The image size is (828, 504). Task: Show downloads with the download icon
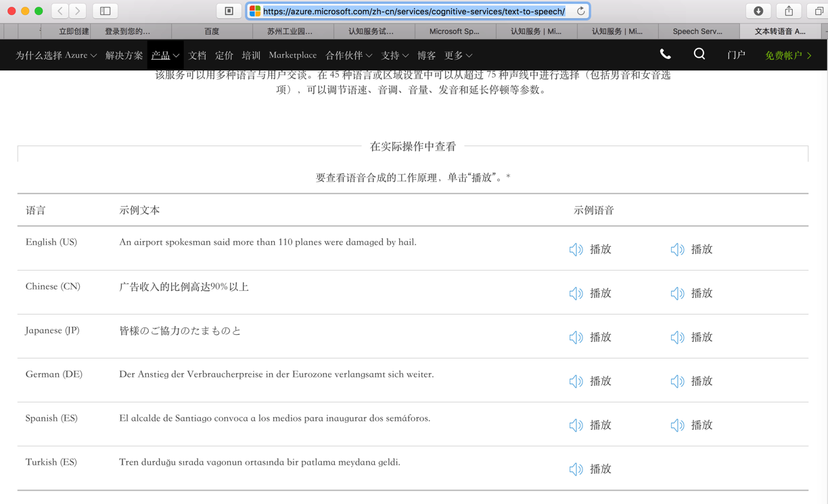[758, 11]
